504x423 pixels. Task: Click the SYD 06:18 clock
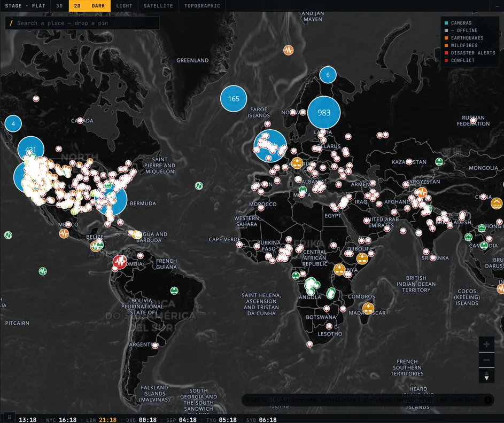pos(261,420)
